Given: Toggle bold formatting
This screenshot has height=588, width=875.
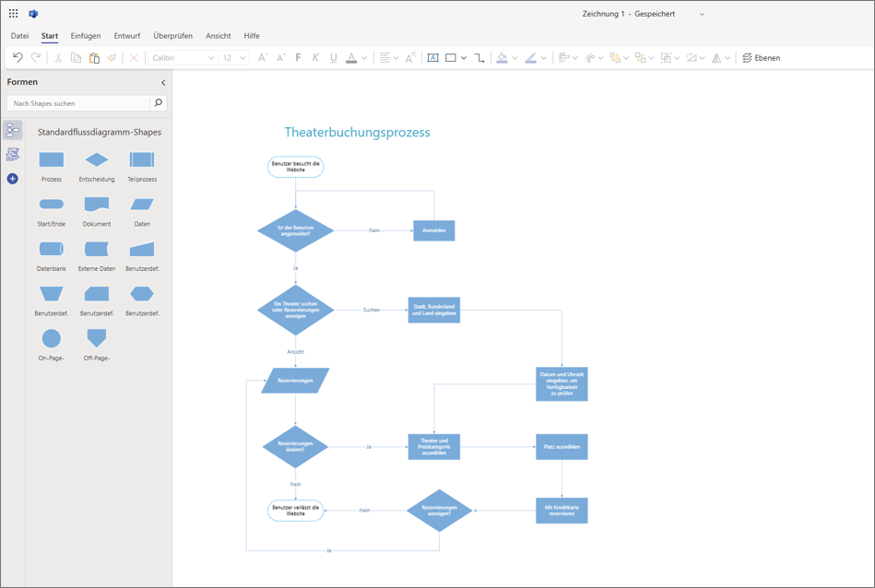Looking at the screenshot, I should tap(297, 57).
